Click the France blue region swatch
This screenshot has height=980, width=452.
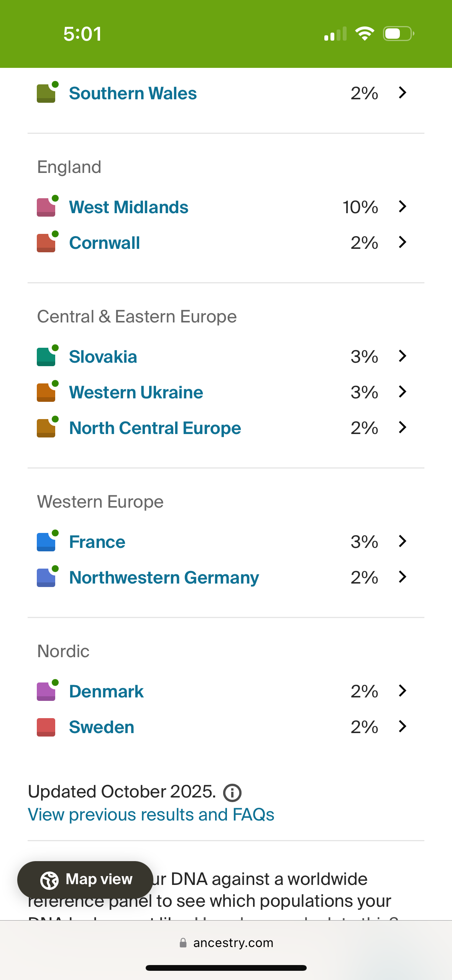pos(46,542)
